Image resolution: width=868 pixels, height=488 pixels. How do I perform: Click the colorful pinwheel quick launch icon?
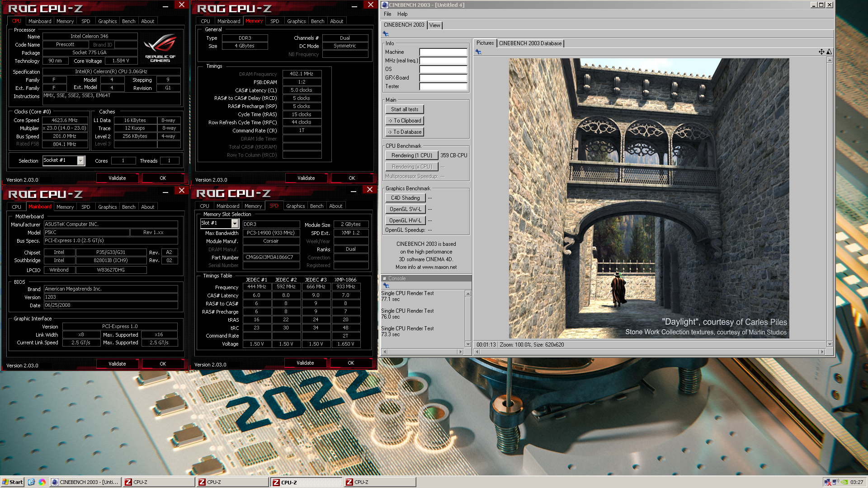tap(42, 482)
